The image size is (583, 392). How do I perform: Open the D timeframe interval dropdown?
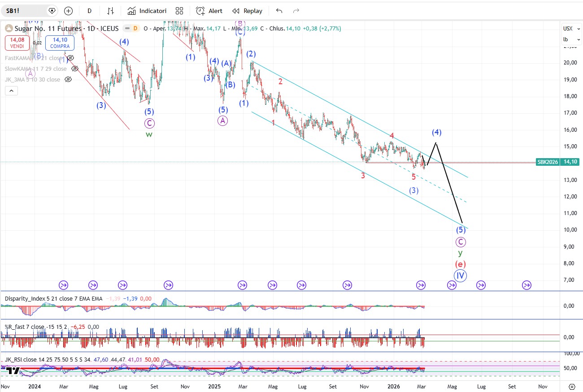90,11
